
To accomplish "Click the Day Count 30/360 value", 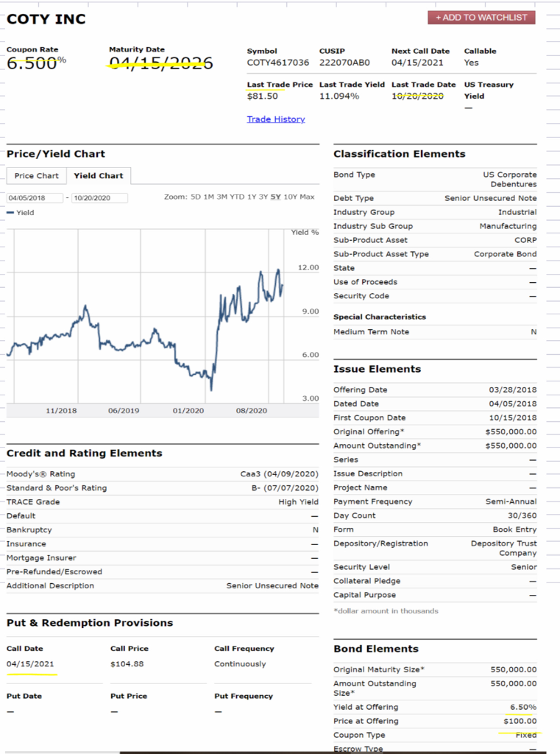I will [x=522, y=515].
